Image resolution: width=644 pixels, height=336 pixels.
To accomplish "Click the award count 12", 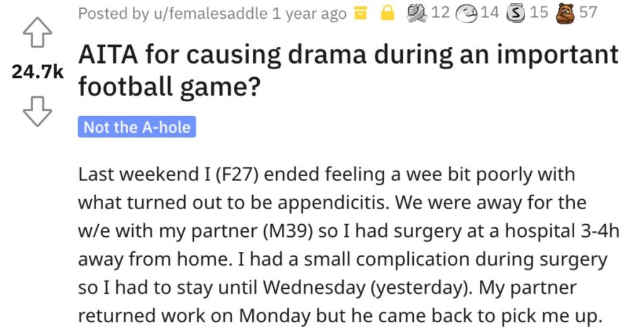I will 440,13.
